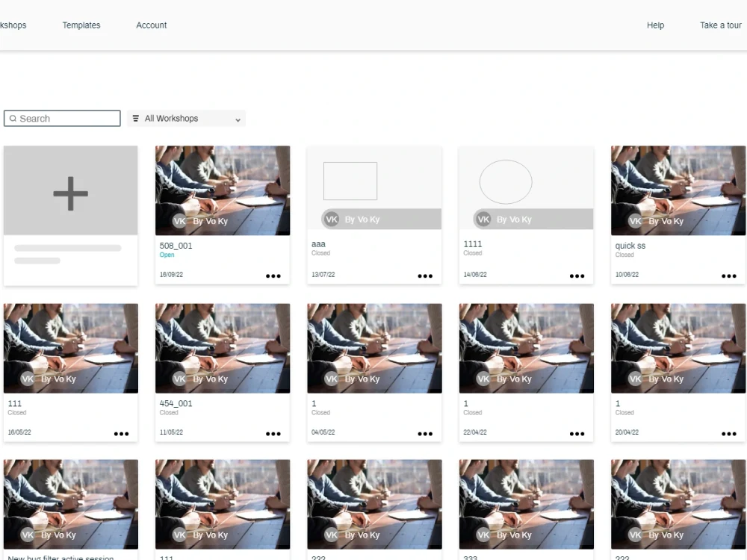Open the three-dot menu for workshop 454_001
The height and width of the screenshot is (560, 747).
pyautogui.click(x=273, y=433)
